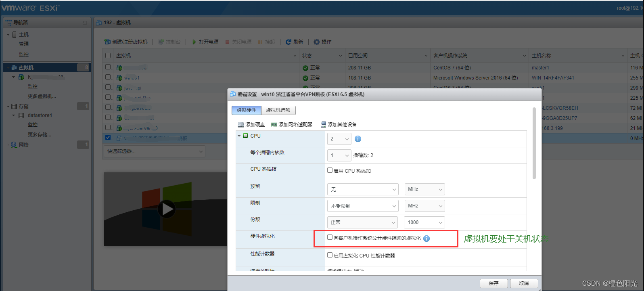The height and width of the screenshot is (291, 644).
Task: Open the MHz unit dropdown for 限制
Action: [x=424, y=206]
